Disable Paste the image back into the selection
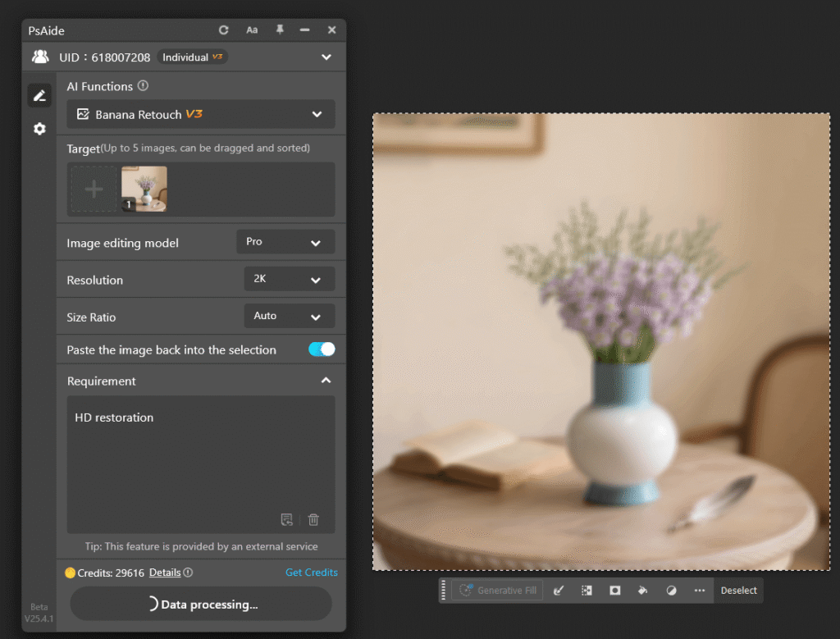 322,349
